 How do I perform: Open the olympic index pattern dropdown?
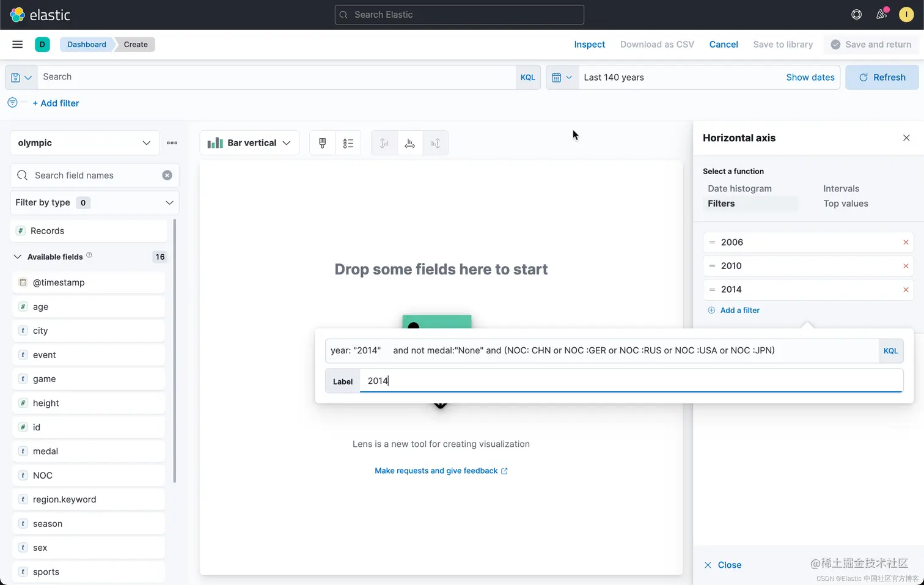84,143
